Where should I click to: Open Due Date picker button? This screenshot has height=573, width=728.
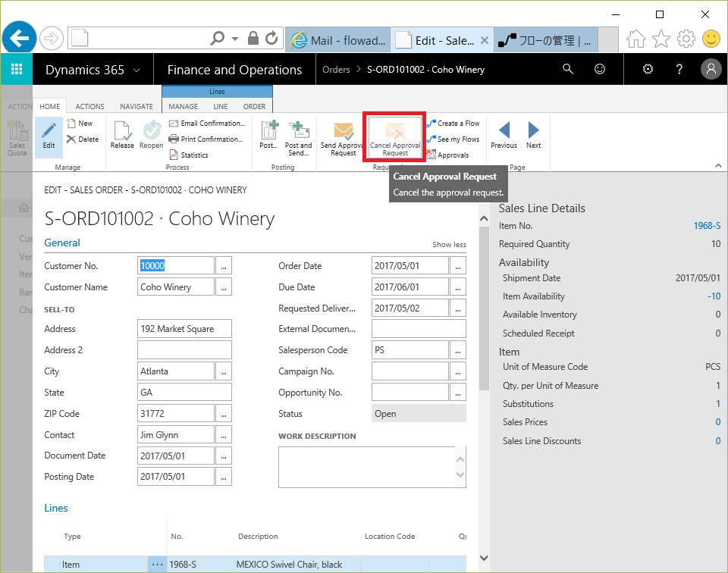point(458,287)
